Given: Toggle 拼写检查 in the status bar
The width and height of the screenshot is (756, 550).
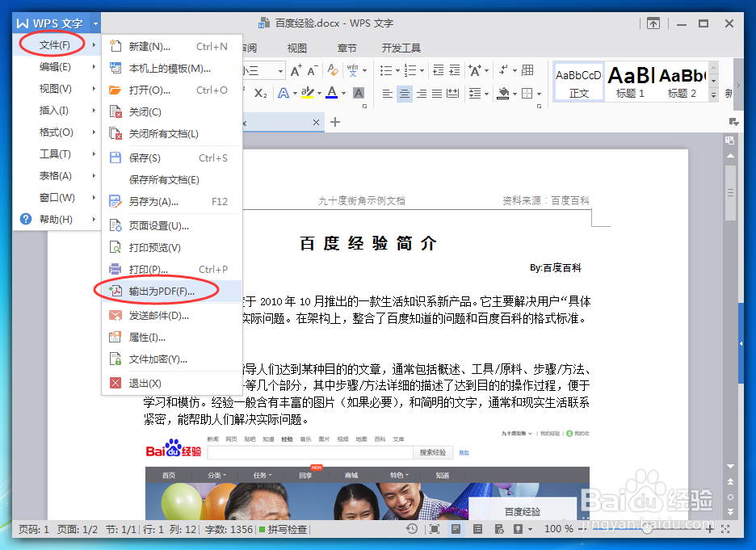Looking at the screenshot, I should [283, 529].
